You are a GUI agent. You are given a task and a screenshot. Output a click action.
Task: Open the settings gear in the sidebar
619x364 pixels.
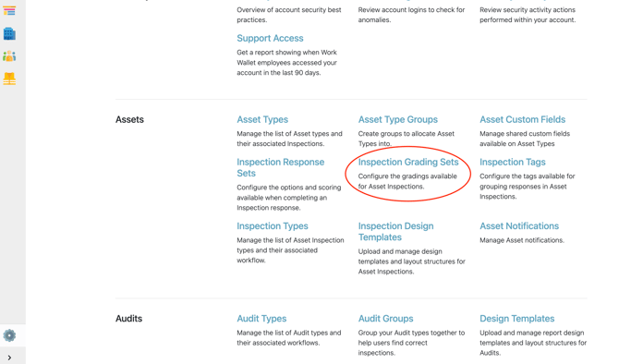click(x=9, y=335)
